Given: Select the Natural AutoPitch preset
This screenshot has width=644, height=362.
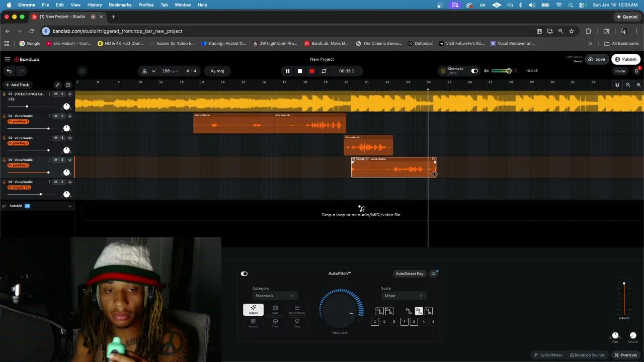Looking at the screenshot, I should tap(253, 323).
